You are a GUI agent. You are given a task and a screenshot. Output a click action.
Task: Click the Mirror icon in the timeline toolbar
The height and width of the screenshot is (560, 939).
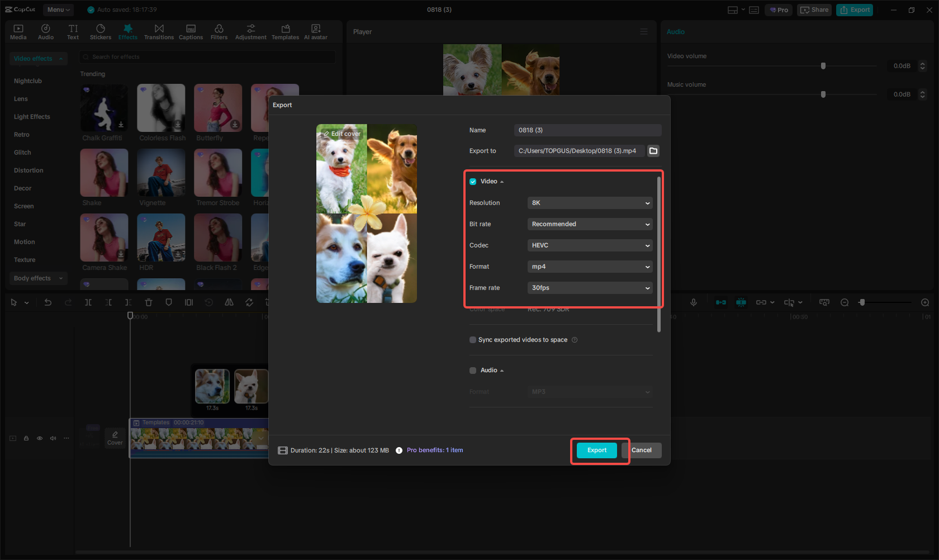coord(229,302)
